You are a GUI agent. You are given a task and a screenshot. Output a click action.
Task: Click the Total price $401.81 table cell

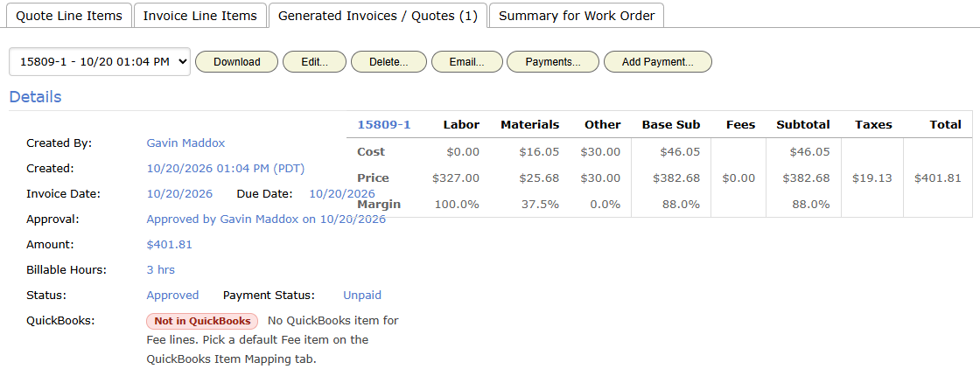tap(937, 178)
